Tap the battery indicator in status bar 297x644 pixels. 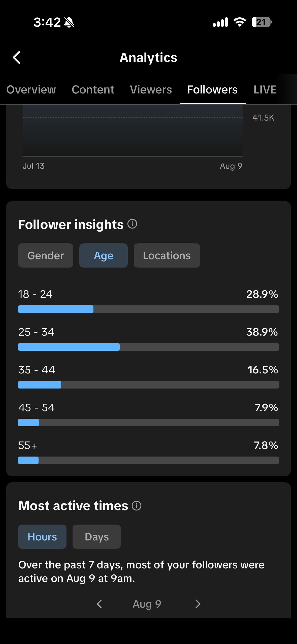pyautogui.click(x=262, y=22)
